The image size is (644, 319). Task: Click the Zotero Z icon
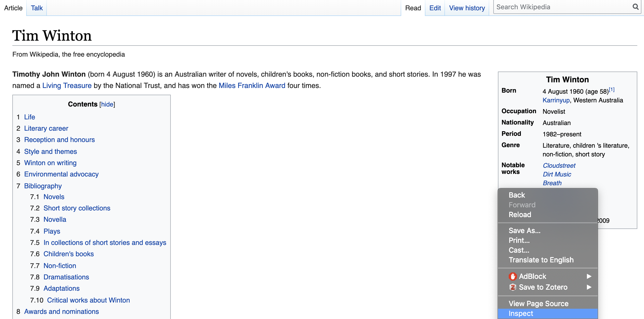pos(513,287)
